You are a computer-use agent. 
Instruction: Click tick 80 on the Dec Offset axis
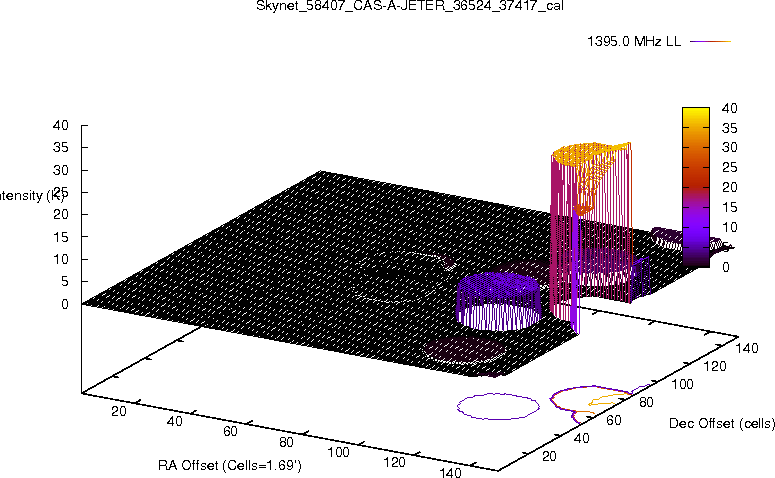[x=646, y=402]
